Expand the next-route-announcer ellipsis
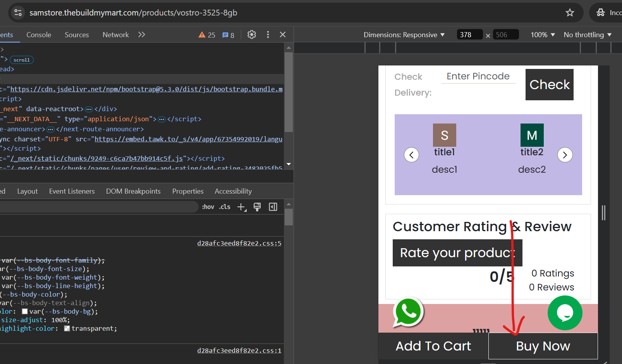Screen dimensions: 622x364 click(50, 129)
